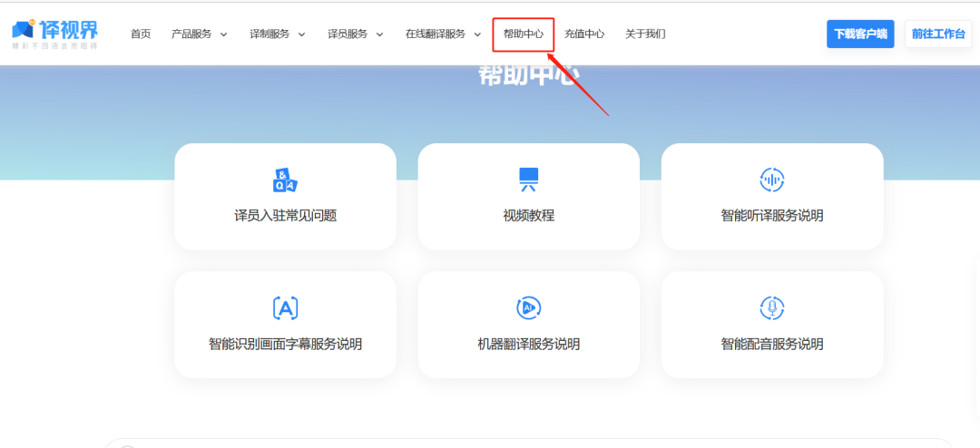
Task: Click the 前往工作台 button
Action: 939,34
